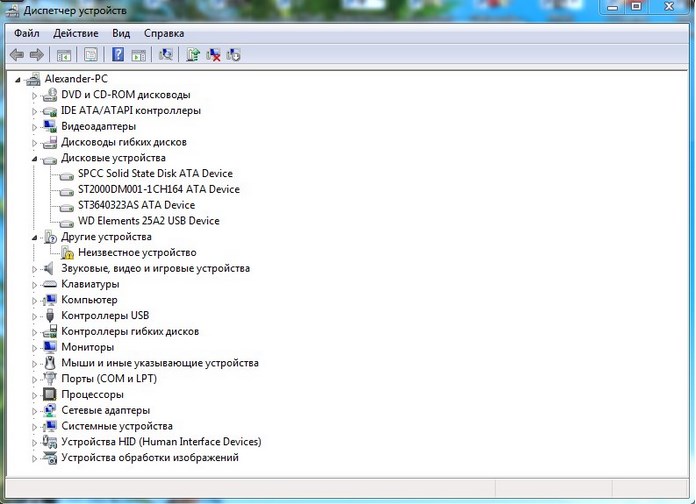Select the Неизвестное устройство entry
This screenshot has height=504, width=696.
tap(137, 253)
